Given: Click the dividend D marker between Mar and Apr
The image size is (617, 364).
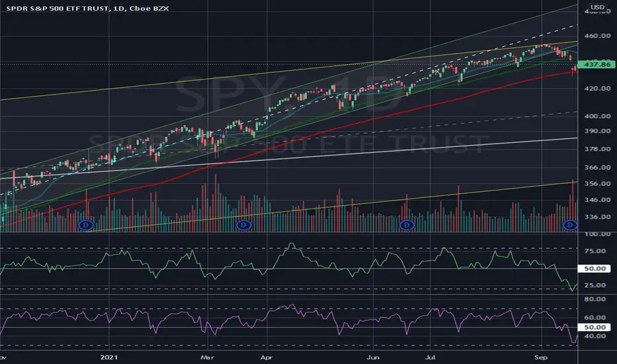Looking at the screenshot, I should (244, 225).
